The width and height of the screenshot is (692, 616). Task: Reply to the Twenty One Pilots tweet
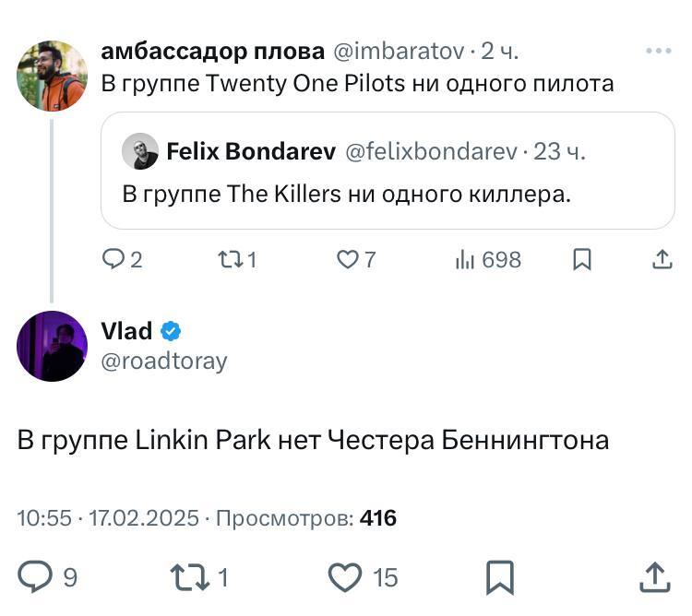pyautogui.click(x=113, y=260)
